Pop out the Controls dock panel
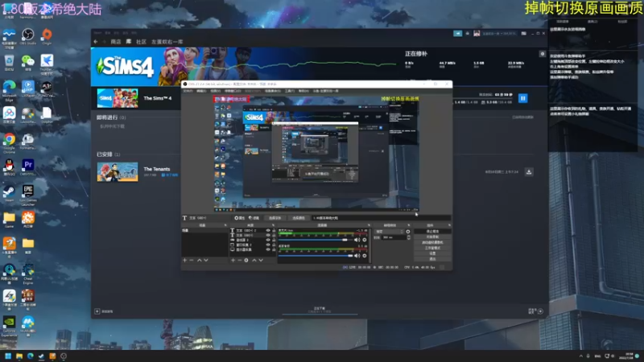The image size is (644, 362). [449, 225]
